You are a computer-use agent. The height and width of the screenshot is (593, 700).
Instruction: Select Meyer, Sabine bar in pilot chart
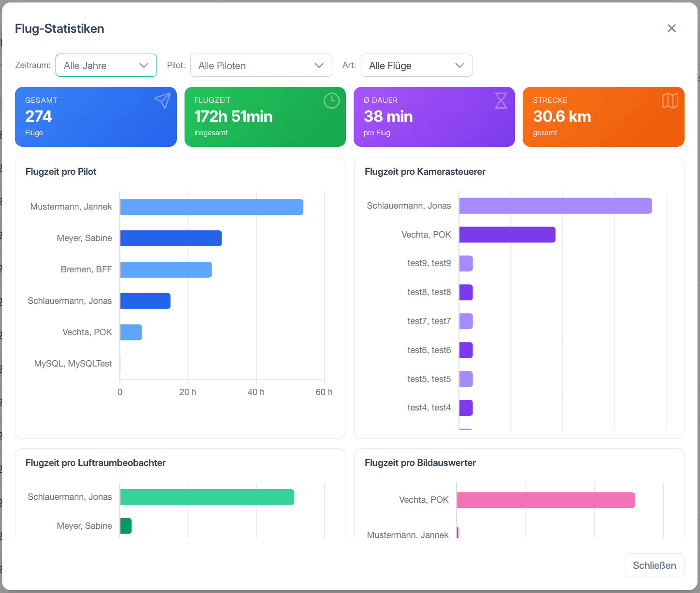pos(171,239)
